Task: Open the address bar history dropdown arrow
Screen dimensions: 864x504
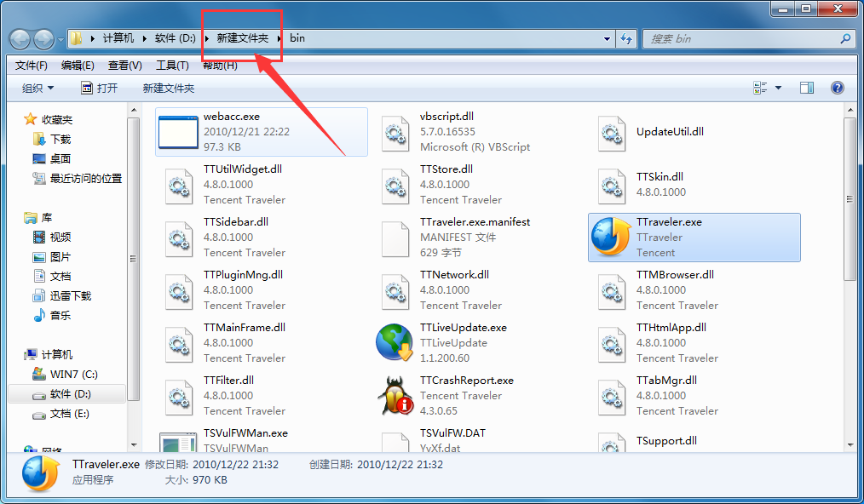Action: click(x=607, y=38)
